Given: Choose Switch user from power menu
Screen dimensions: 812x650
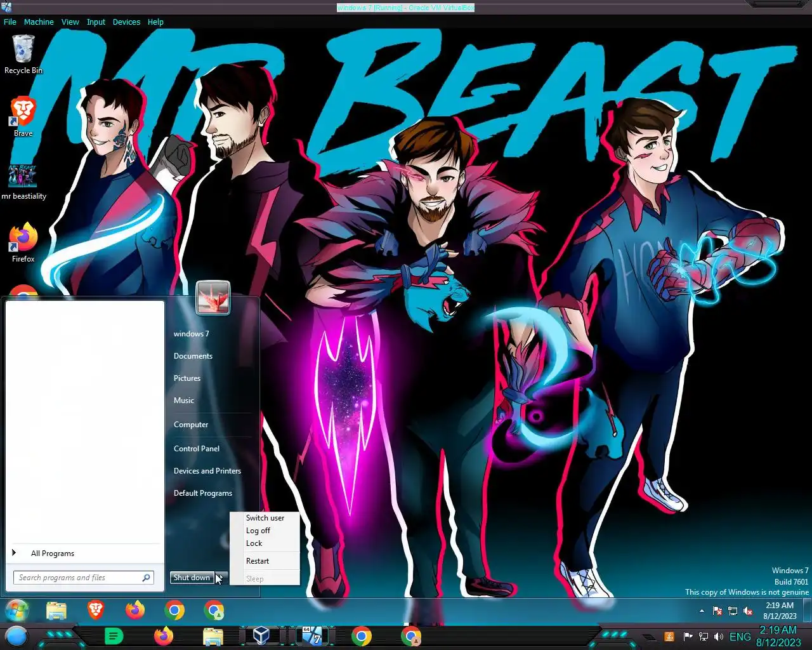Looking at the screenshot, I should 265,518.
